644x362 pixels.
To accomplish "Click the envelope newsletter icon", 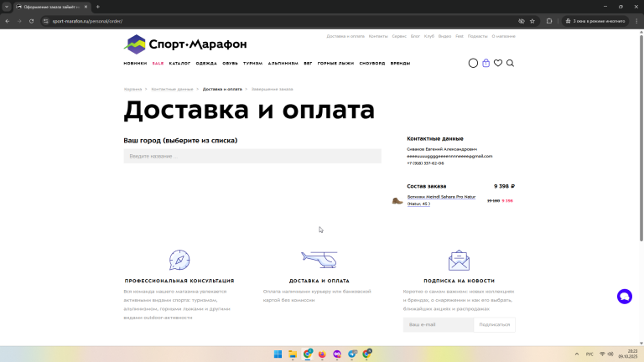I will pyautogui.click(x=459, y=261).
